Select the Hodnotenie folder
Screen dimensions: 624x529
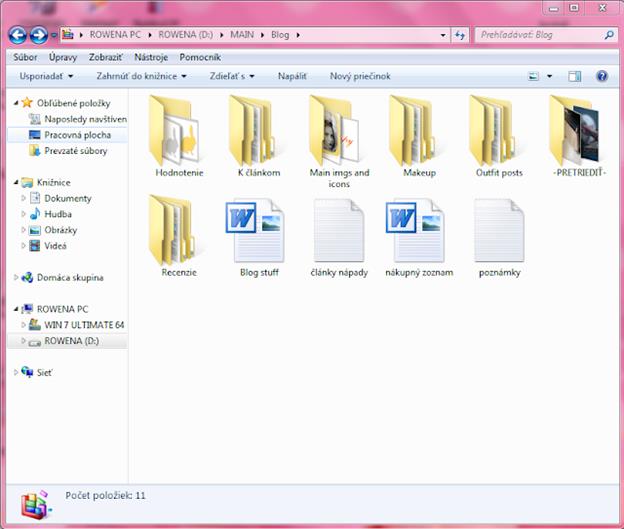179,136
